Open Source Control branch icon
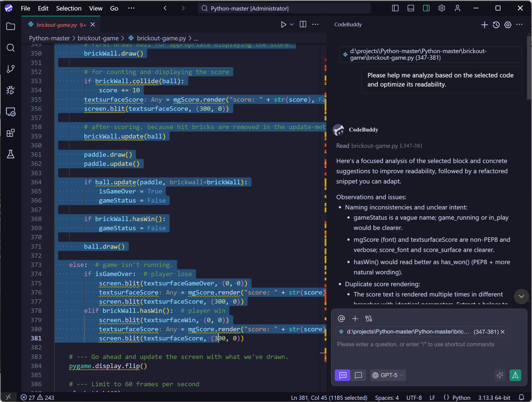This screenshot has height=402, width=532. point(11,69)
